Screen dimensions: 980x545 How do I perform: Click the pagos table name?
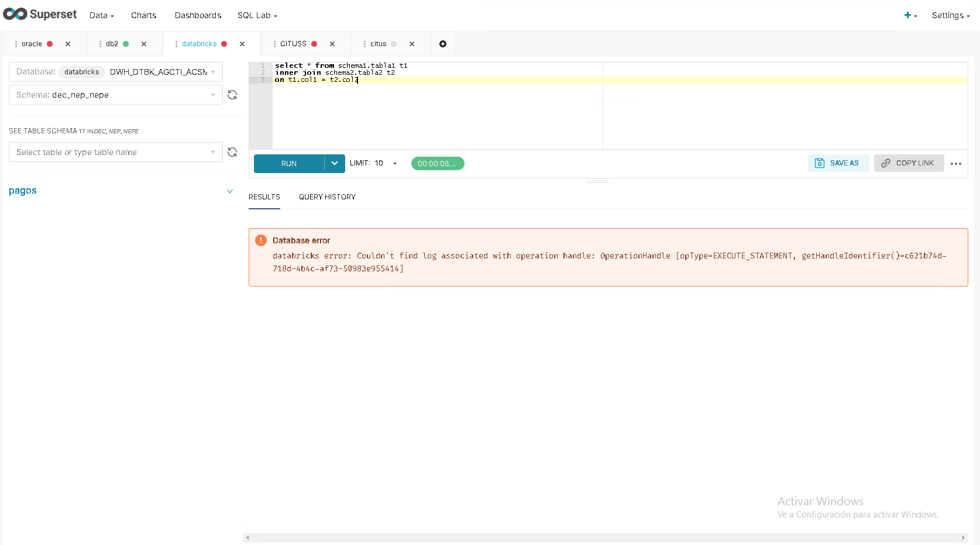click(23, 191)
